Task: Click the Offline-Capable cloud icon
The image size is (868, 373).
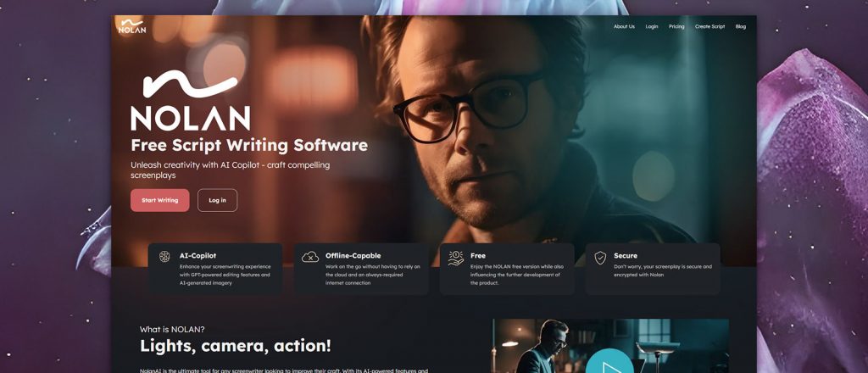Action: [310, 257]
